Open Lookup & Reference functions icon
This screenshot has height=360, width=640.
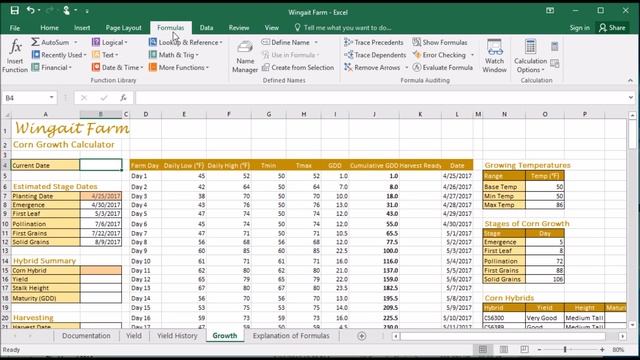(153, 42)
